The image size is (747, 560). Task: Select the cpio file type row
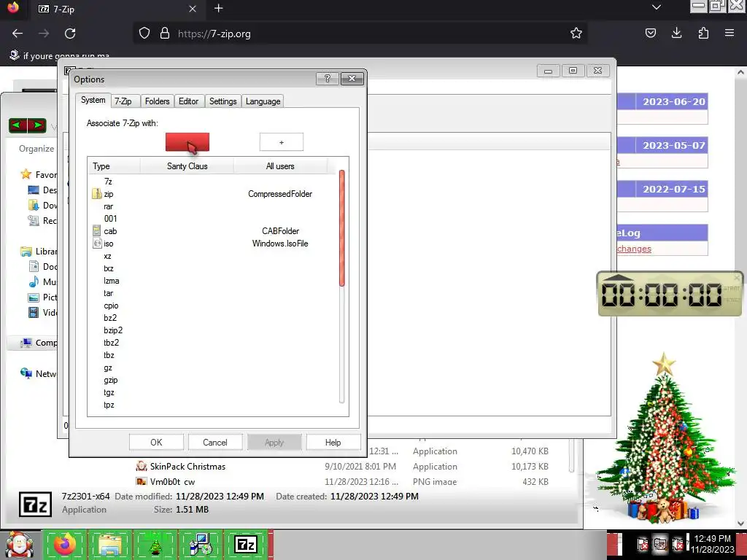point(212,306)
